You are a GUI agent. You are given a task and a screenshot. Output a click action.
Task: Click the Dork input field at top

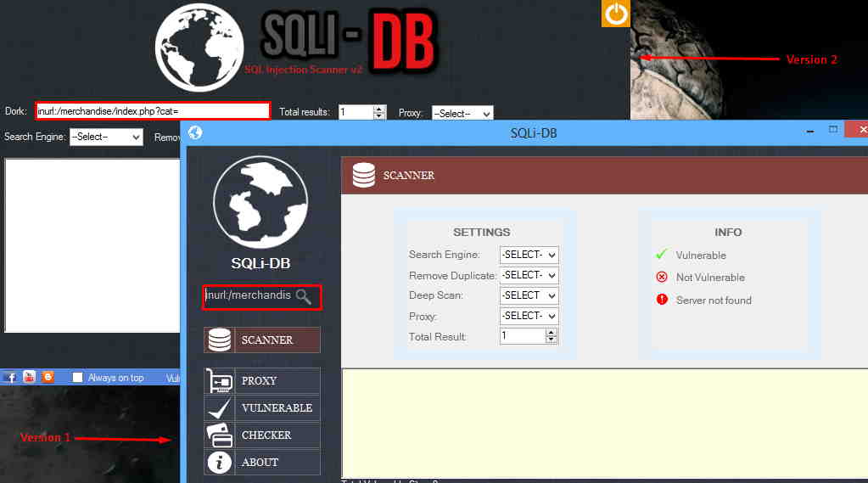(153, 111)
